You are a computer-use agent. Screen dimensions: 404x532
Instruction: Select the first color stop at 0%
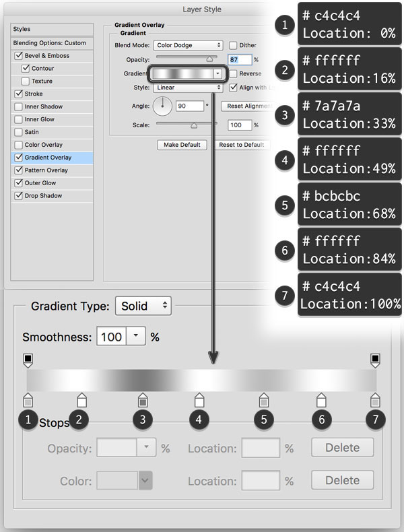pyautogui.click(x=28, y=400)
